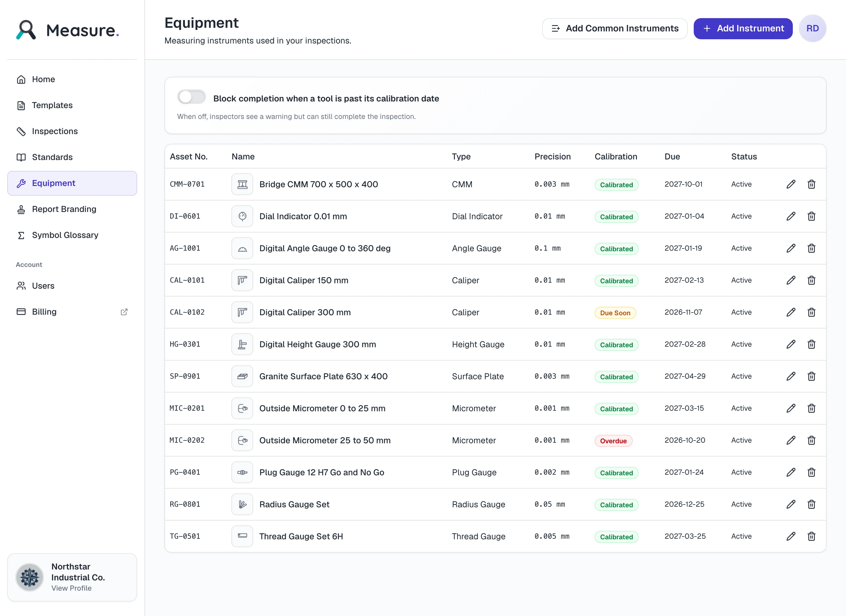This screenshot has width=846, height=616.
Task: Click the Precision column header
Action: [x=552, y=157]
